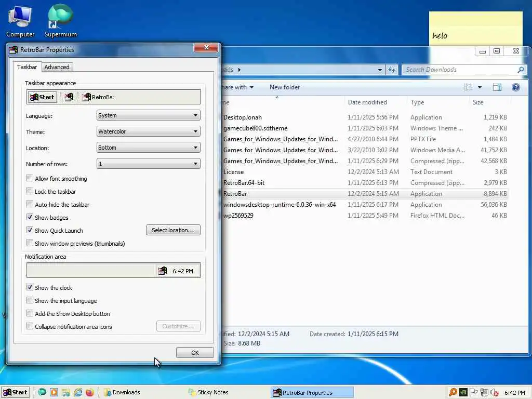Screen dimensions: 532x399
Task: Open the Action Center flag tray icon
Action: (x=474, y=393)
